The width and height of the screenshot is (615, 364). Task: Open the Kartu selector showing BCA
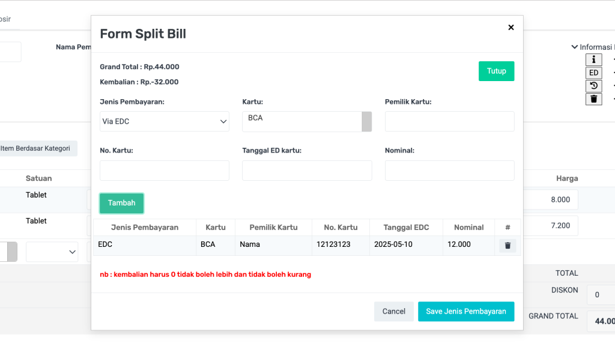pyautogui.click(x=306, y=121)
